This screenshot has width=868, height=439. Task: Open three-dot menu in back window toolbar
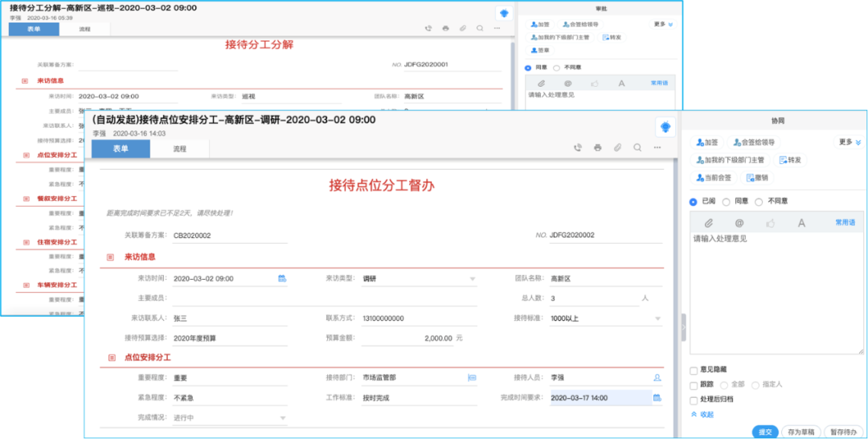(x=497, y=28)
